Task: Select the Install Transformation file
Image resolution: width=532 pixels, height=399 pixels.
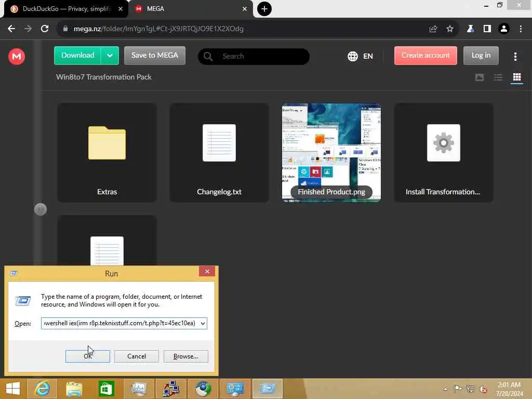Action: click(444, 153)
